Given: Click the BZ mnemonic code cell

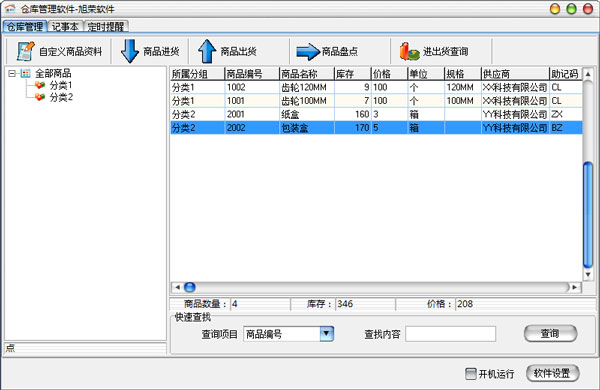Looking at the screenshot, I should click(x=566, y=127).
